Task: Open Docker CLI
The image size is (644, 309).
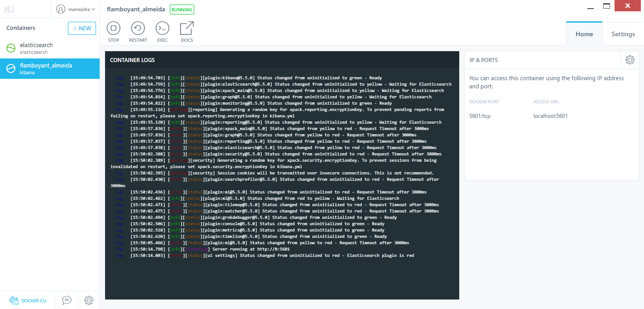Action: point(28,300)
